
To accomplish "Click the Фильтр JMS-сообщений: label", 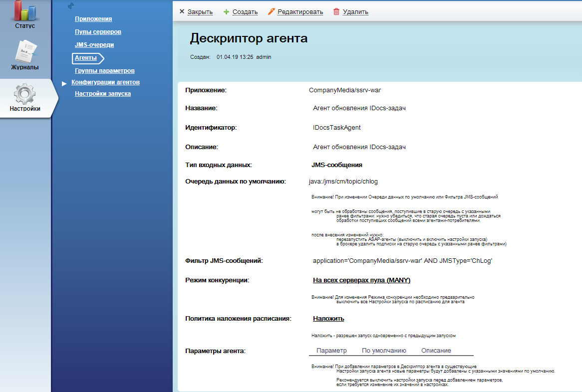I will pyautogui.click(x=224, y=261).
